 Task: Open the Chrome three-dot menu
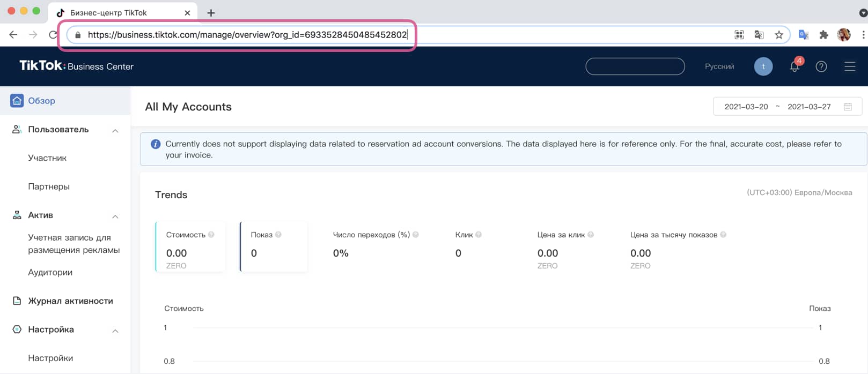863,35
